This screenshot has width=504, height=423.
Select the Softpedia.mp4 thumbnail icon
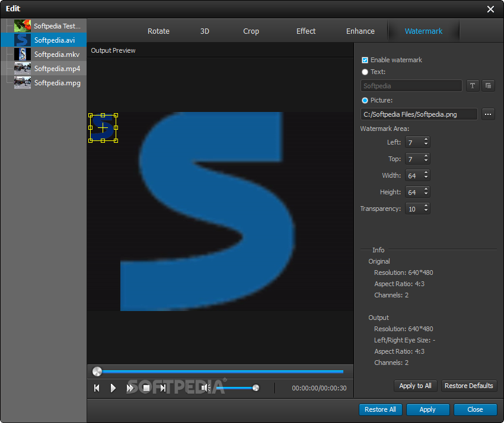(23, 68)
